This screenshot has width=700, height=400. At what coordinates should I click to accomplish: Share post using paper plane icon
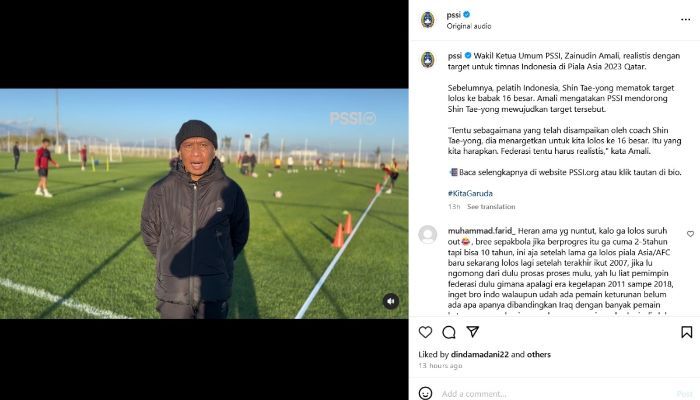click(x=472, y=332)
